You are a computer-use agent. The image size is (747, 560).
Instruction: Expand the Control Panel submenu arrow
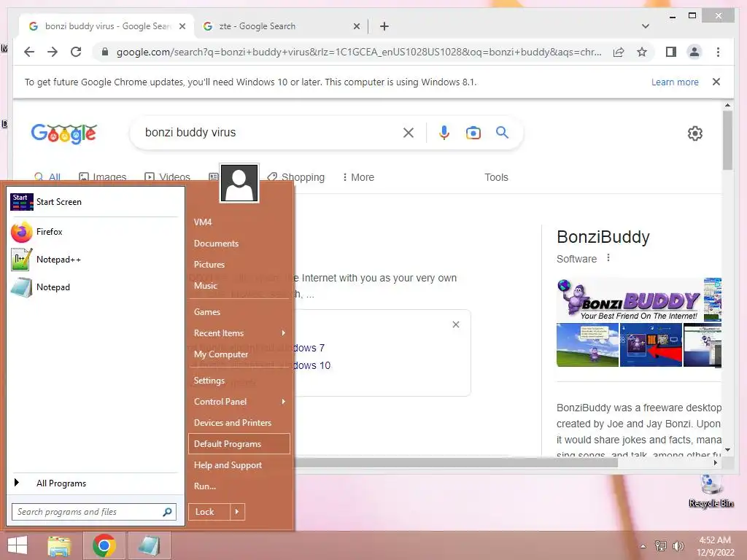[x=284, y=402]
